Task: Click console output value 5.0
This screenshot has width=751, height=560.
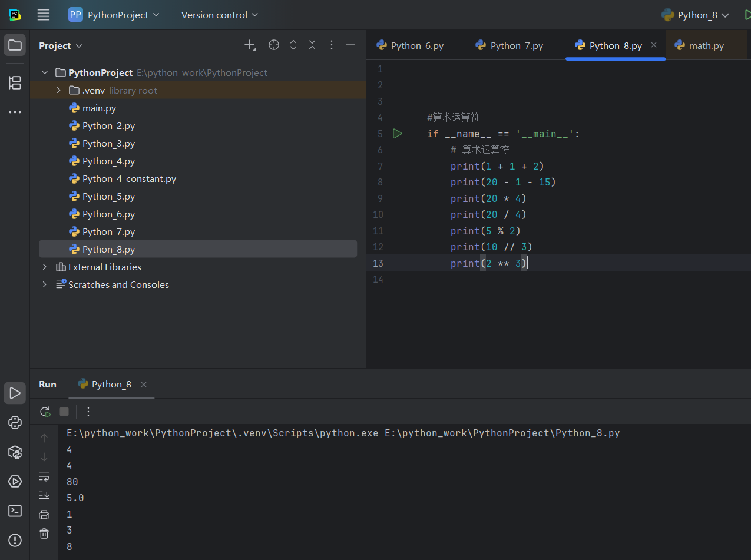Action: point(75,498)
